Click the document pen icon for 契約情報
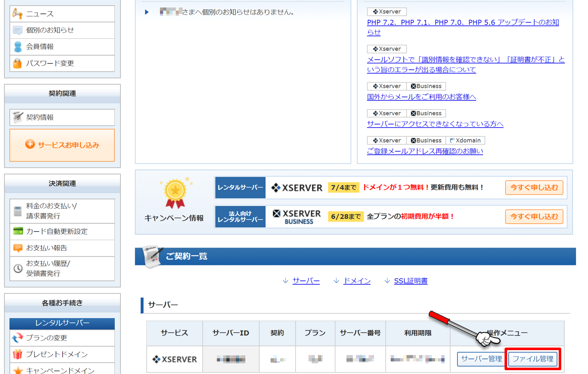The image size is (588, 374). tap(18, 117)
